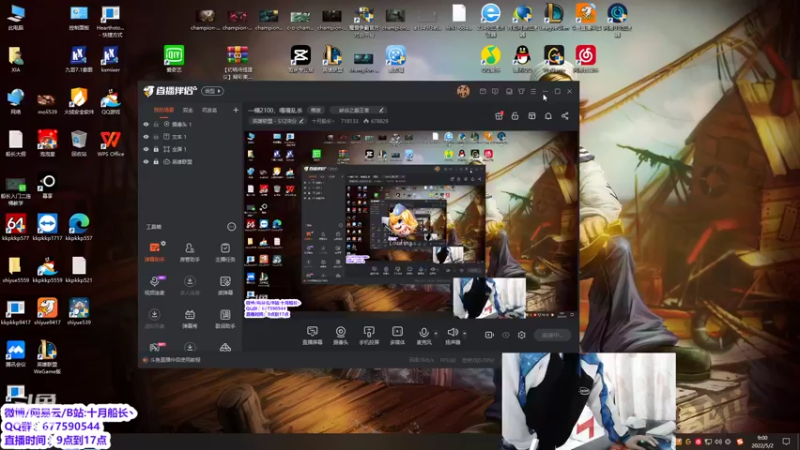This screenshot has height=450, width=800.
Task: Click the mode switch pill beside 直播伴侣 logo
Action: (212, 91)
